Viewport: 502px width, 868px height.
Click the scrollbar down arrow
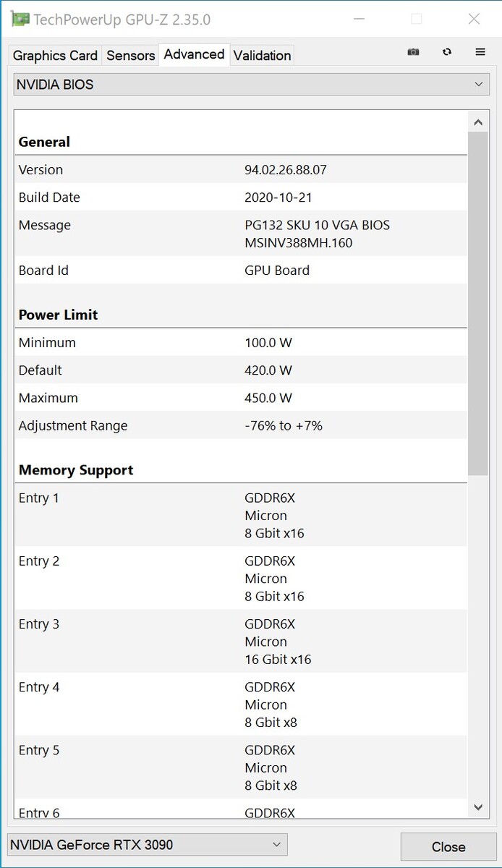[477, 807]
